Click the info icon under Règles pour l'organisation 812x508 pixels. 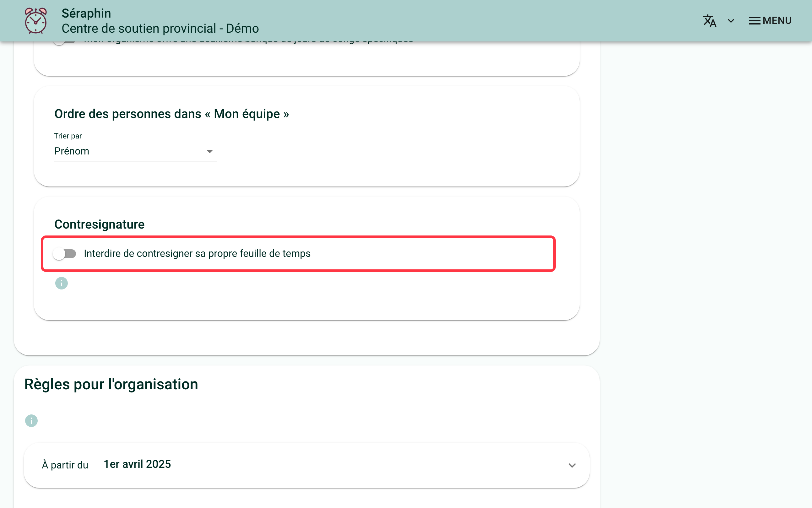[31, 421]
